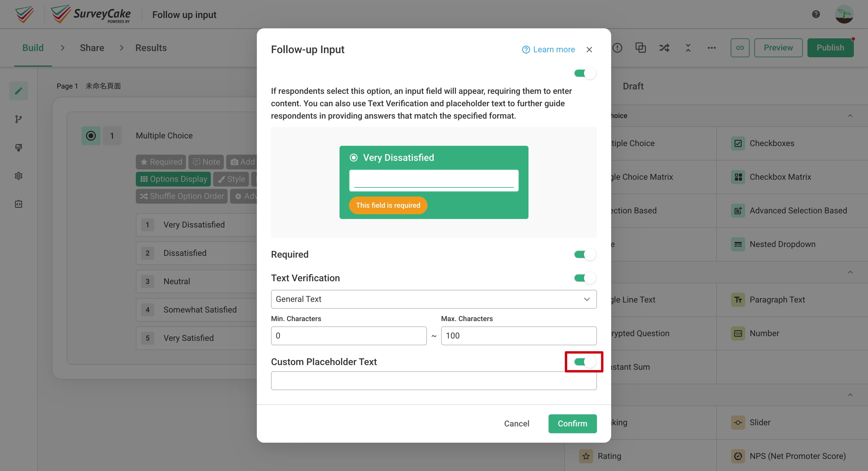Collapse the Paragraph Text section chevron
868x471 pixels.
(851, 272)
